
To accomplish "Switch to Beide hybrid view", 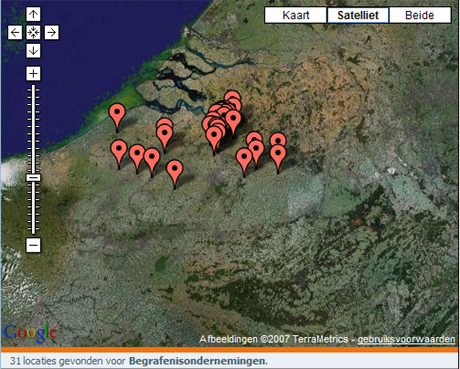I will pyautogui.click(x=420, y=15).
